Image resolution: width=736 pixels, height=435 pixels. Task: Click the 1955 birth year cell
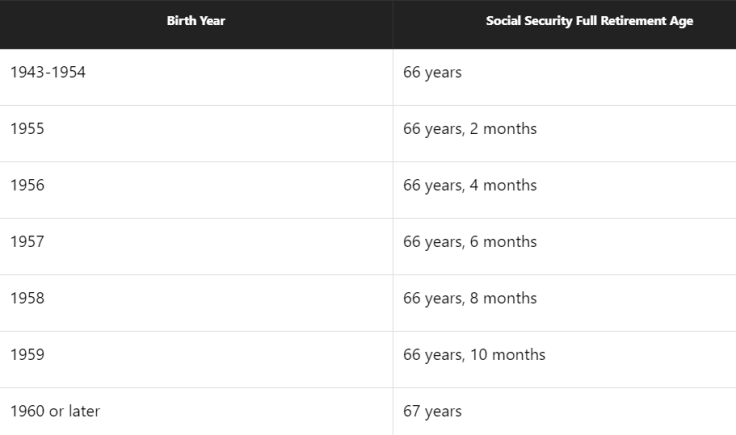[196, 134]
